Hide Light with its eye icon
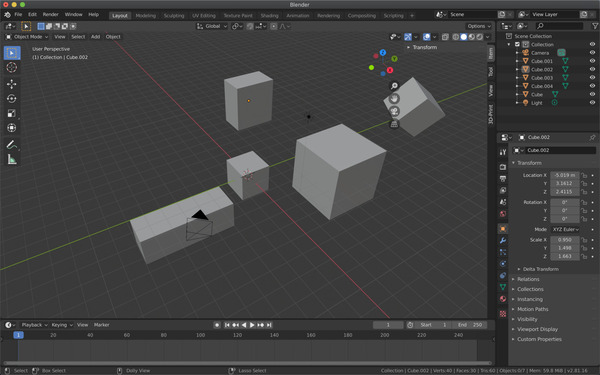The height and width of the screenshot is (375, 600). click(x=592, y=103)
